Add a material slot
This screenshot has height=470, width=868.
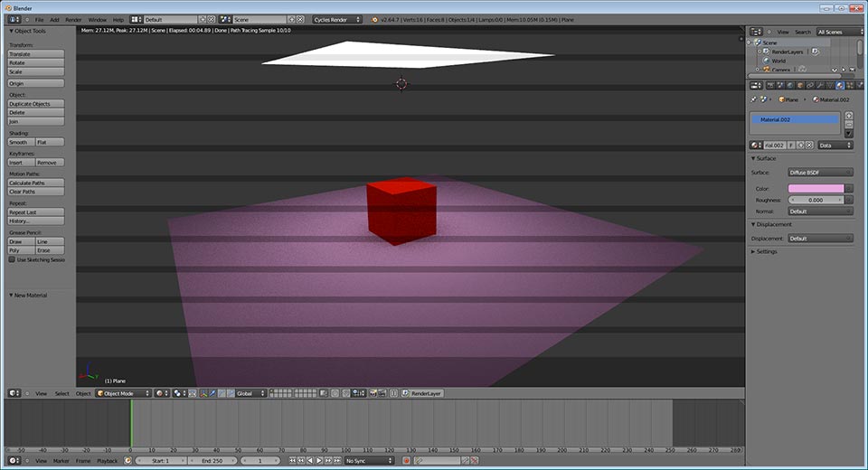[x=849, y=116]
